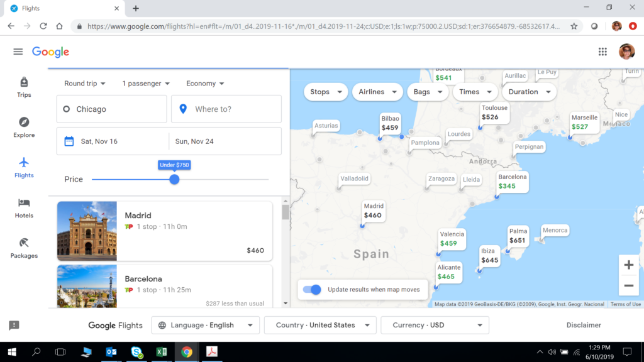Select the Barcelona flight result card
Image resolution: width=644 pixels, height=362 pixels.
(165, 286)
